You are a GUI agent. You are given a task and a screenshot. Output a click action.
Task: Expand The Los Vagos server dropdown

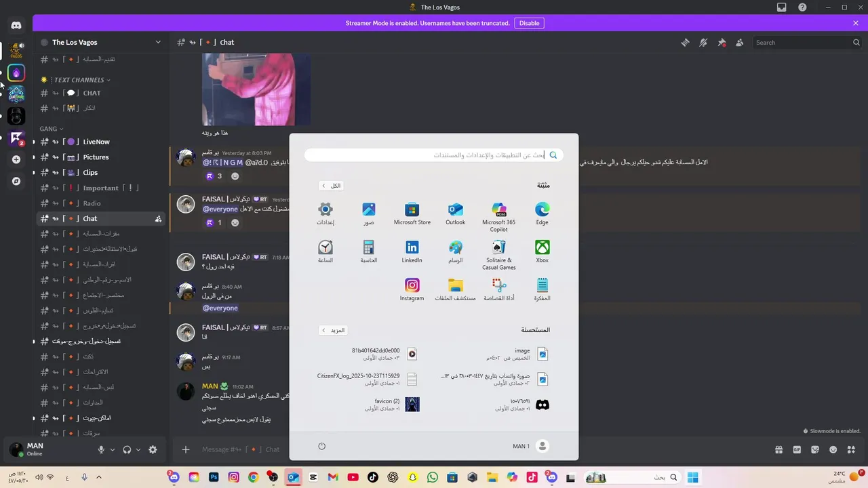(158, 42)
